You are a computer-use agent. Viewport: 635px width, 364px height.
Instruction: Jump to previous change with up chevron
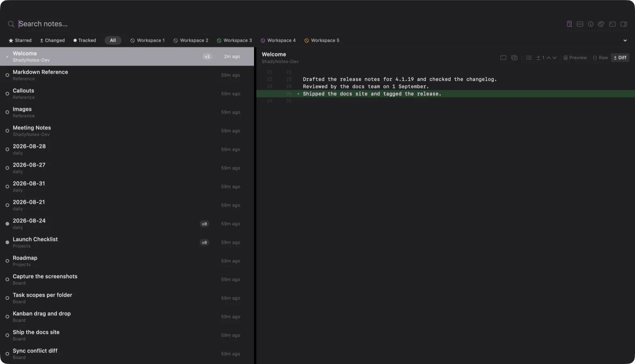[x=548, y=58]
